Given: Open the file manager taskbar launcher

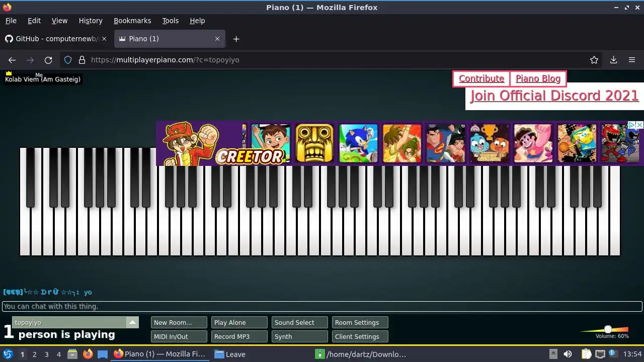Looking at the screenshot, I should (72, 354).
